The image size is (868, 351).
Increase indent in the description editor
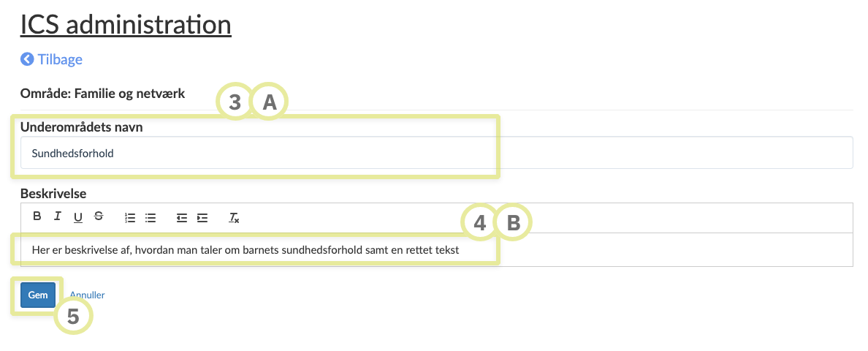202,217
